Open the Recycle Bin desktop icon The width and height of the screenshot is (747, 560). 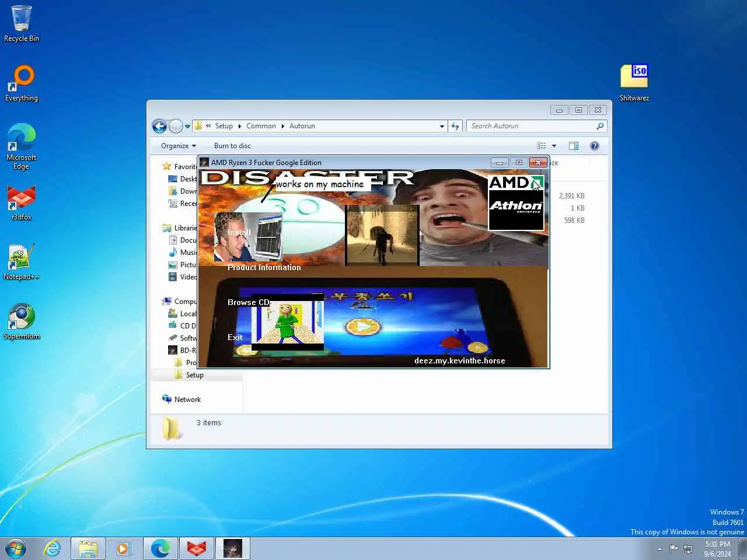[22, 24]
